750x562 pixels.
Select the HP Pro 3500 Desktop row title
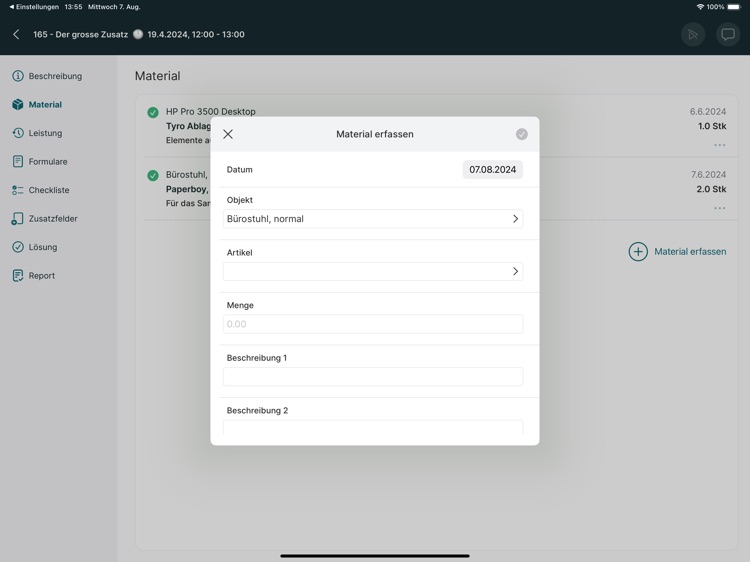pyautogui.click(x=210, y=111)
